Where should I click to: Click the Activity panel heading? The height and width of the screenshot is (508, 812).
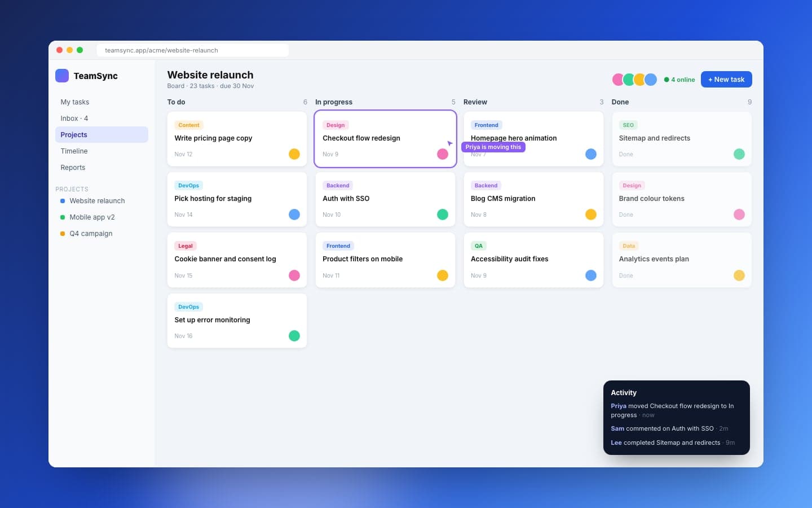click(624, 393)
